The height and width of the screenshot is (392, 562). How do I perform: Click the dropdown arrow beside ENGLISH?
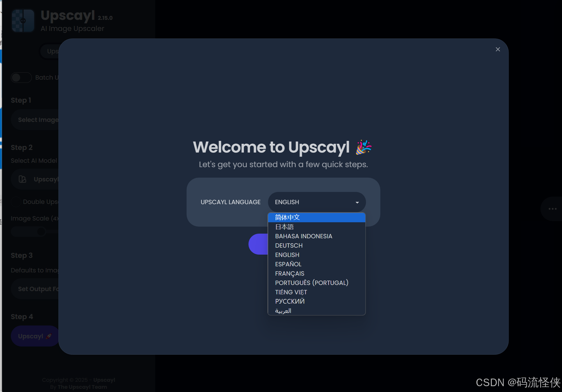point(357,202)
